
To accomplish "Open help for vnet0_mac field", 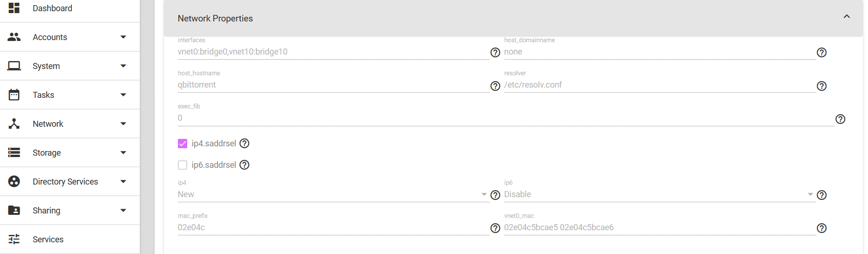I will (x=822, y=228).
